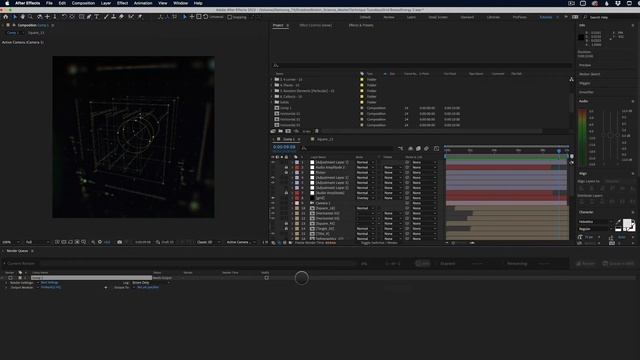The image size is (640, 360).
Task: Expand the Render Settings row
Action: [6, 282]
